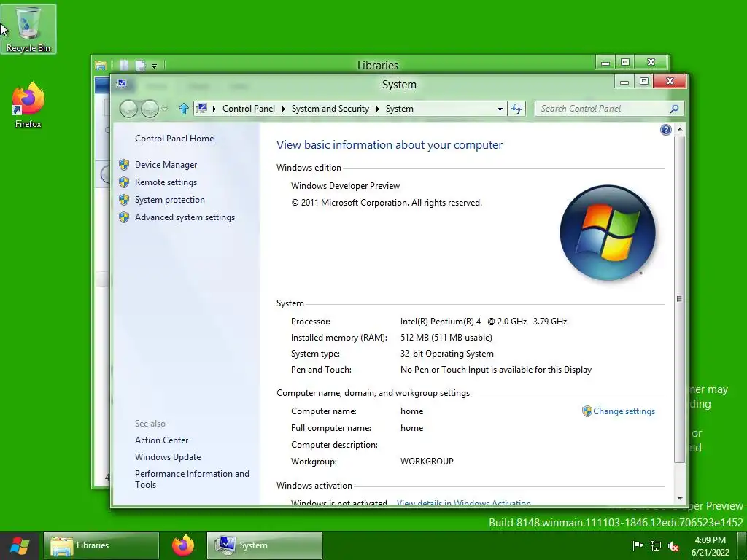The width and height of the screenshot is (747, 560).
Task: Expand the arrow before Control Panel breadcrumb
Action: click(x=214, y=109)
